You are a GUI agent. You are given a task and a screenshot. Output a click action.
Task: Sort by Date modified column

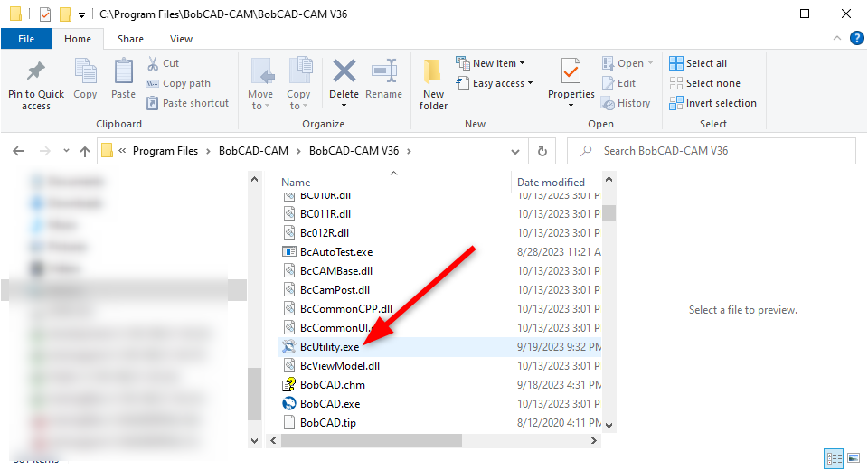[x=551, y=183]
